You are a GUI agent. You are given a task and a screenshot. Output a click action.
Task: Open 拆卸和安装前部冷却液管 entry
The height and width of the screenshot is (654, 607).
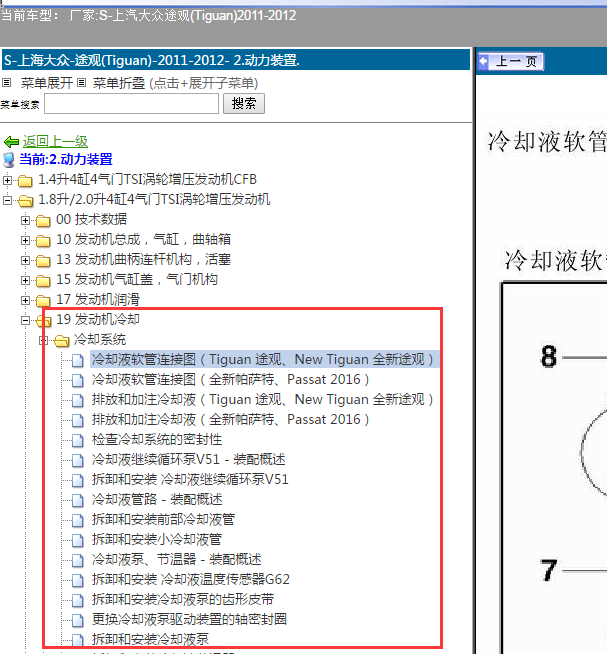pos(163,520)
